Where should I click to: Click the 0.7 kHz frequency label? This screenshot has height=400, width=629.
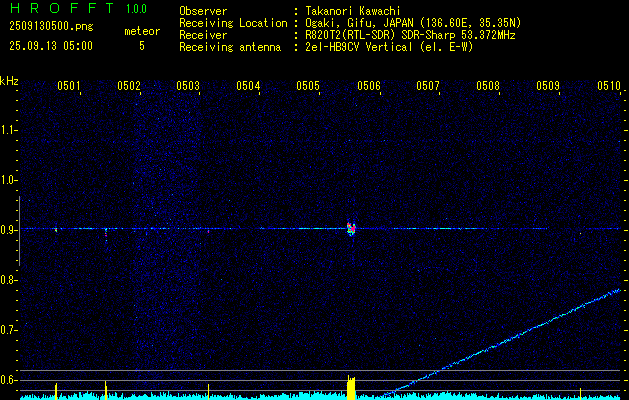[x=8, y=330]
